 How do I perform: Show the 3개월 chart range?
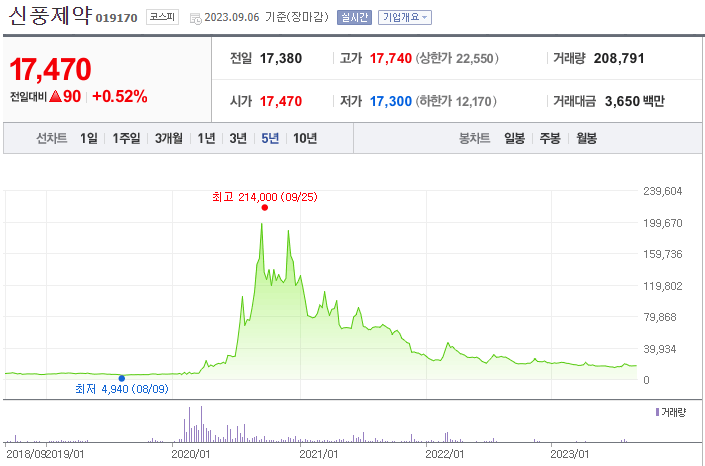click(171, 138)
